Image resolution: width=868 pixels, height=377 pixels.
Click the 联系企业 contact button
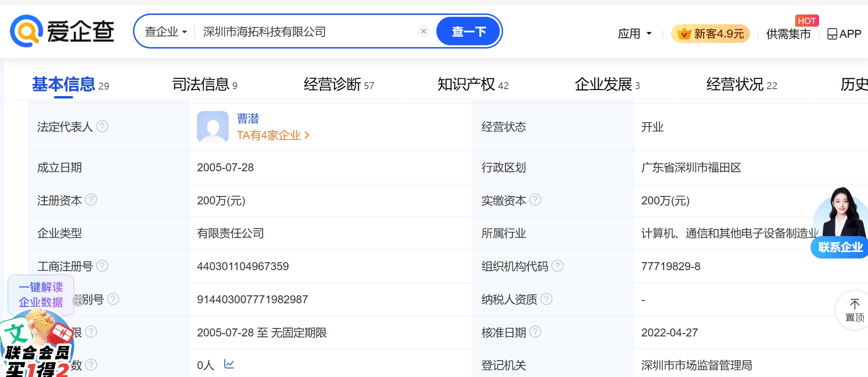840,247
